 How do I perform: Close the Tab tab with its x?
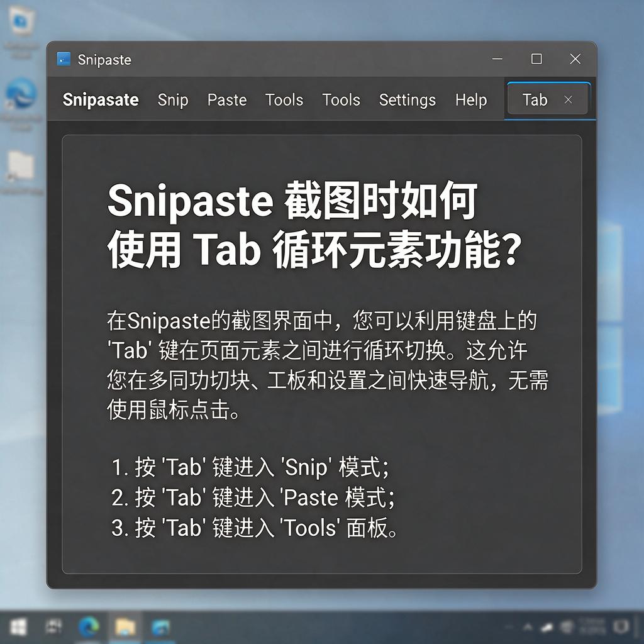(569, 100)
